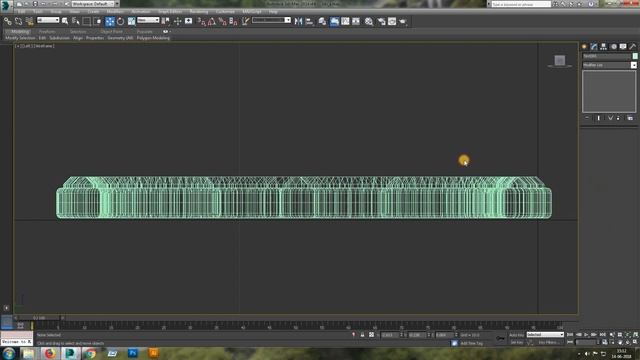Open the Material Editor

click(369, 21)
